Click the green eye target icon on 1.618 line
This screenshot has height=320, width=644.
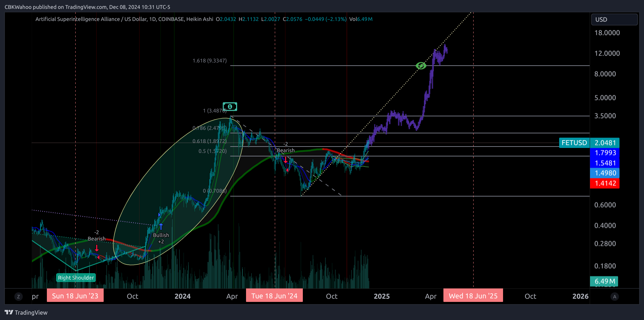tap(421, 66)
